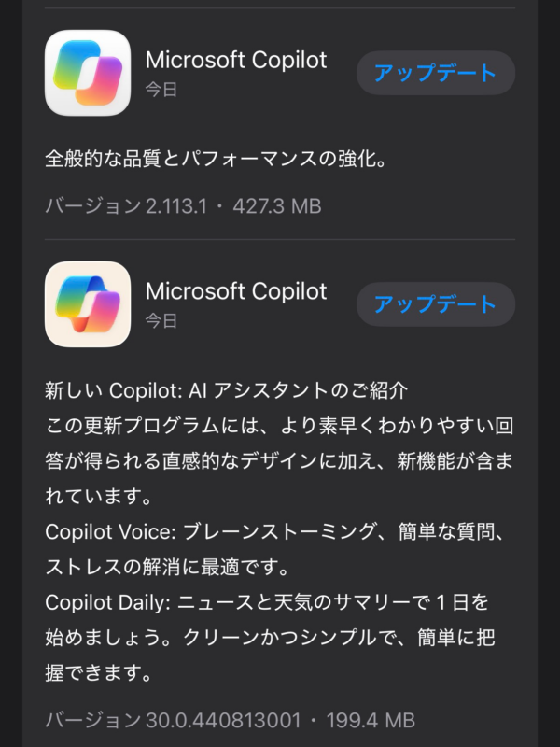Viewport: 560px width, 747px height.
Task: Tap the バージョン 30.0.440813001 version label
Action: tap(173, 720)
